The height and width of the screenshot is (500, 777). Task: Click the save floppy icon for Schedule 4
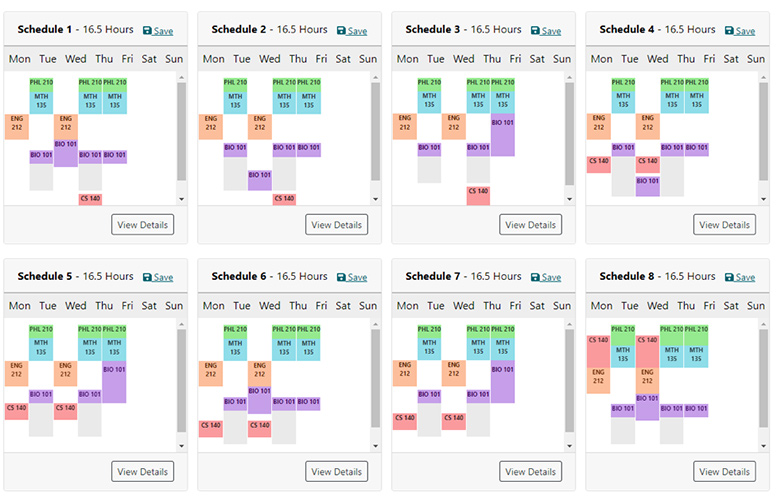tap(730, 31)
